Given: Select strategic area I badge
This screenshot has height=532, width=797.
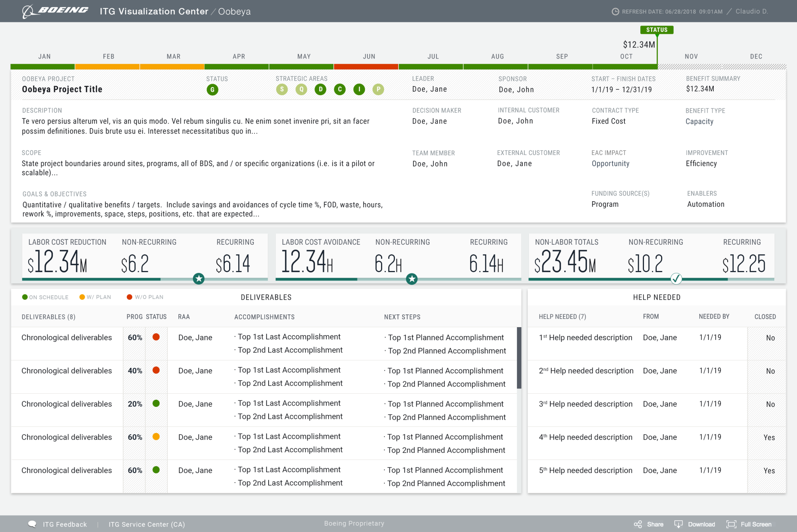Looking at the screenshot, I should point(359,89).
